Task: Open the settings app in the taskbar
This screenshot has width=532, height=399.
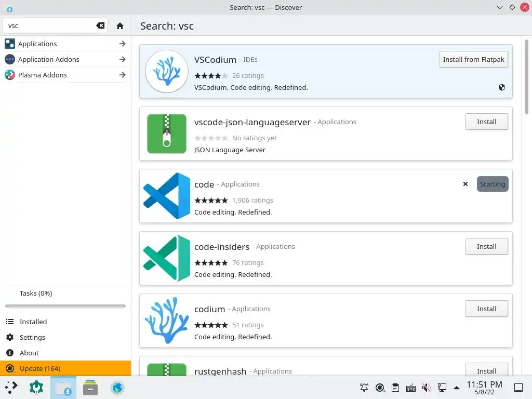Action: point(36,388)
